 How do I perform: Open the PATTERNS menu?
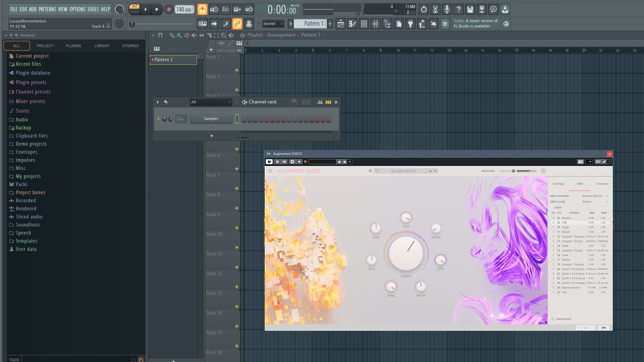[47, 9]
